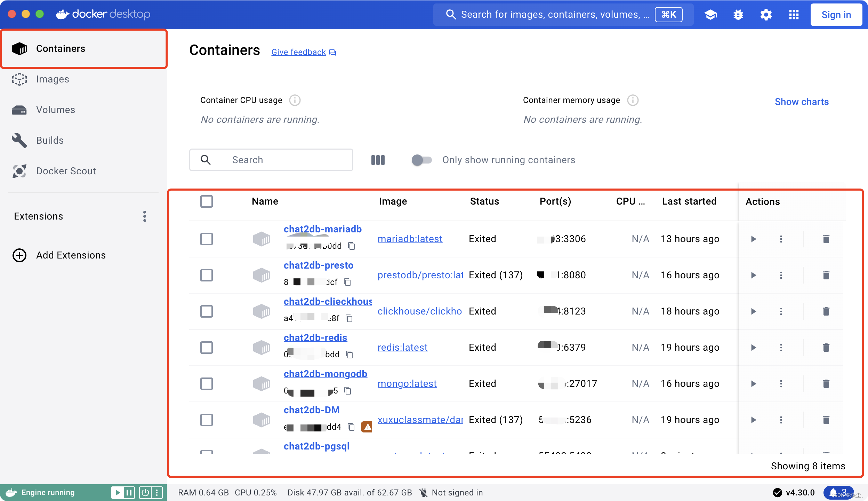Select the chat2db-mariadb row checkbox
This screenshot has width=868, height=501.
[x=207, y=239]
